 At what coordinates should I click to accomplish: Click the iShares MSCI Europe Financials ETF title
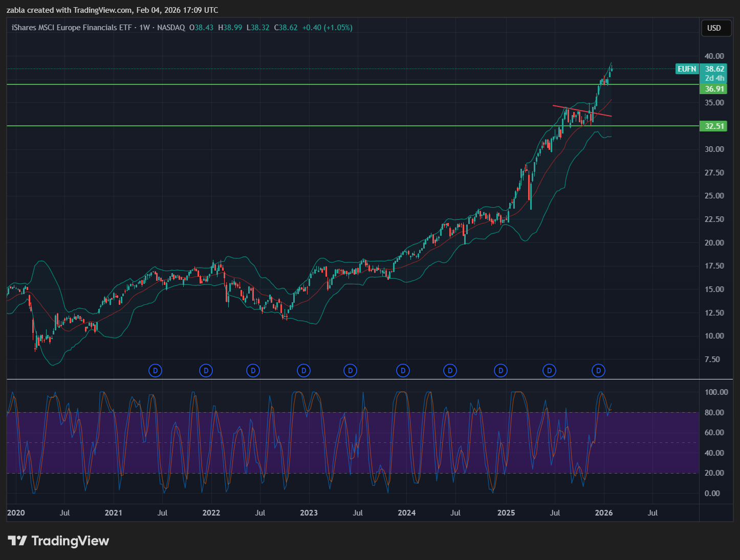[72, 28]
